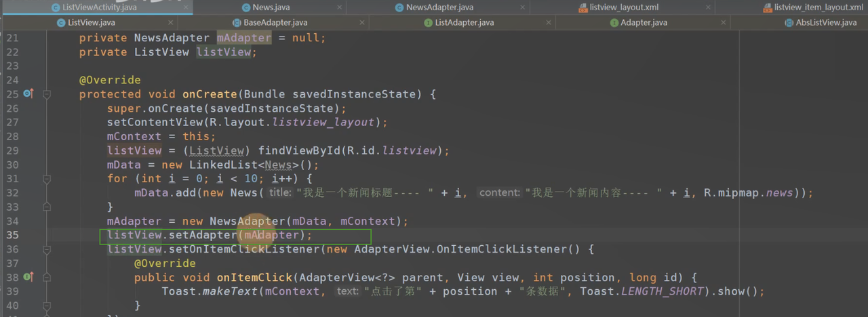Click the fold end marker on line 33
The image size is (868, 317).
(x=47, y=207)
